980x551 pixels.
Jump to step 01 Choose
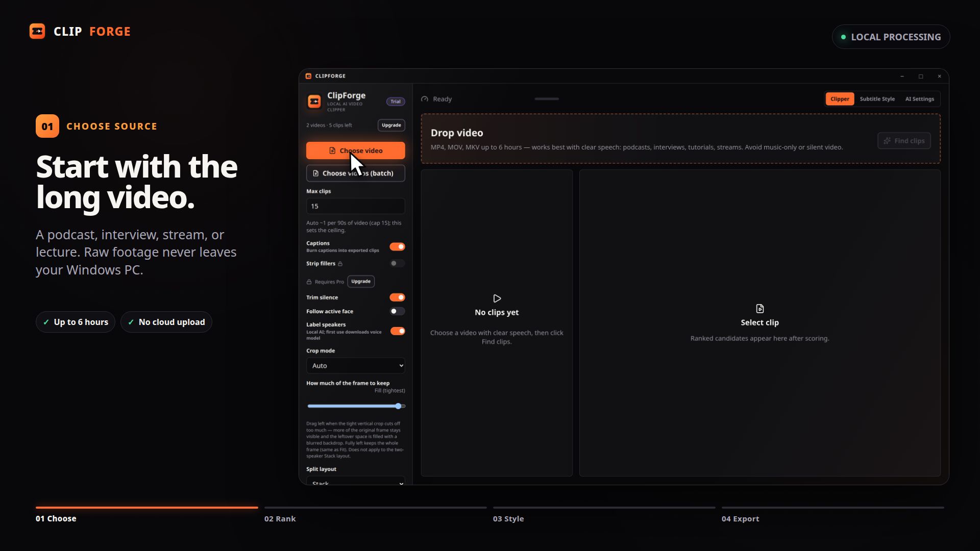tap(147, 515)
